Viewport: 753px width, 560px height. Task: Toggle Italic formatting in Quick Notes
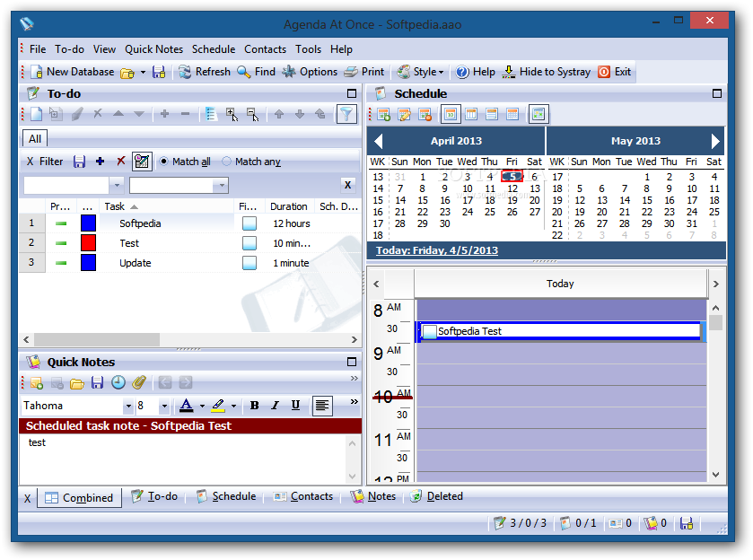click(x=276, y=406)
